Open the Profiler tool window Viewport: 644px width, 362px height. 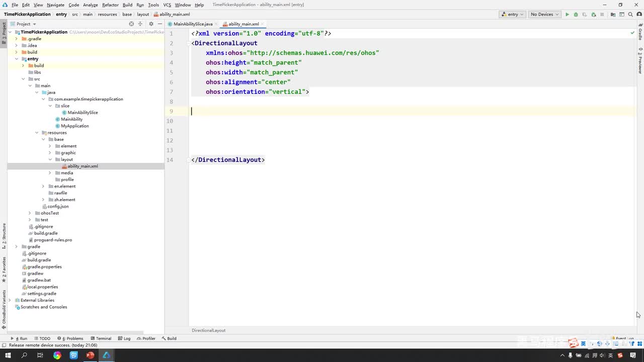click(146, 338)
